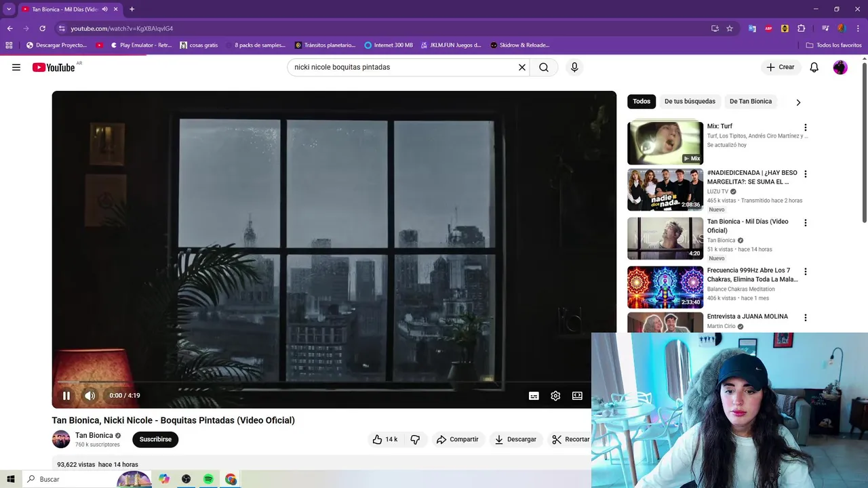Open Descargar Proyecto bookmark
The image size is (868, 488).
56,45
